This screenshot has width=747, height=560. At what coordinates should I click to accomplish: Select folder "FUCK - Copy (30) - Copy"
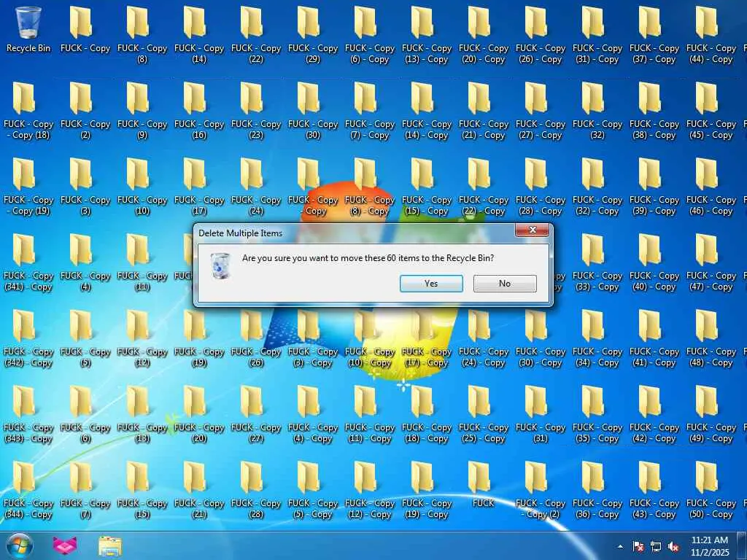coord(541,338)
